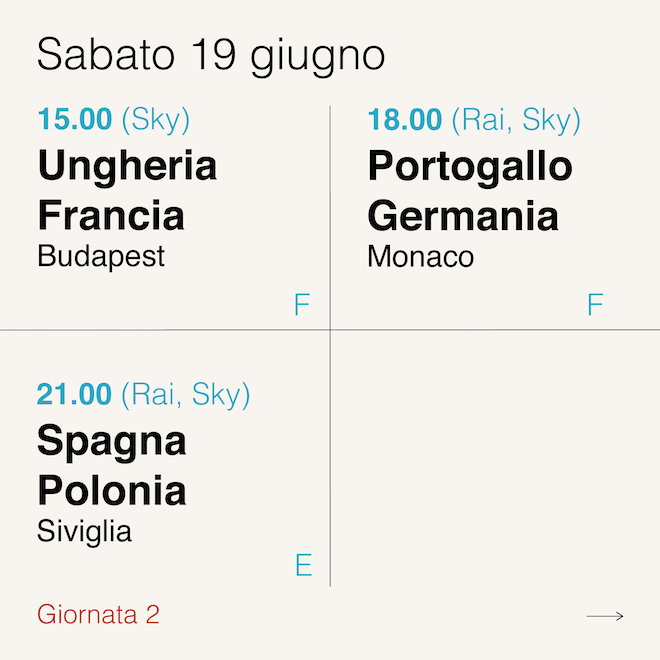
Task: Click the Spagna team name
Action: (x=112, y=441)
